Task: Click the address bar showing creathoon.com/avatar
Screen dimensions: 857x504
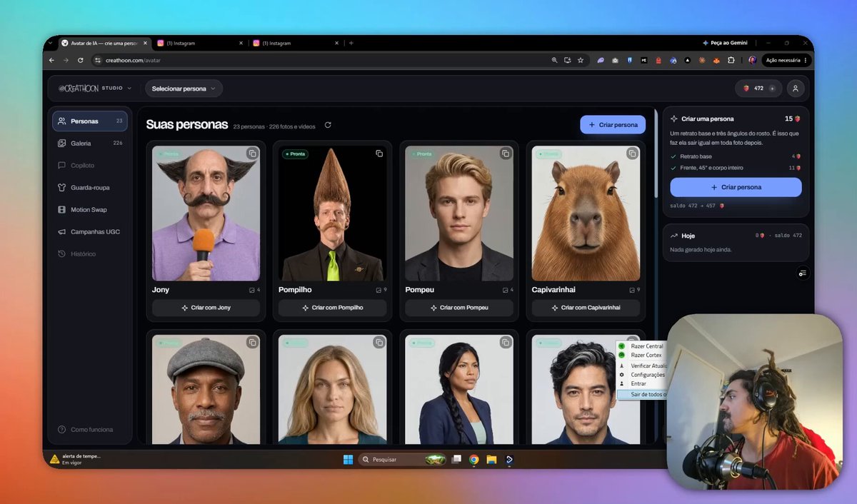Action: 321,61
